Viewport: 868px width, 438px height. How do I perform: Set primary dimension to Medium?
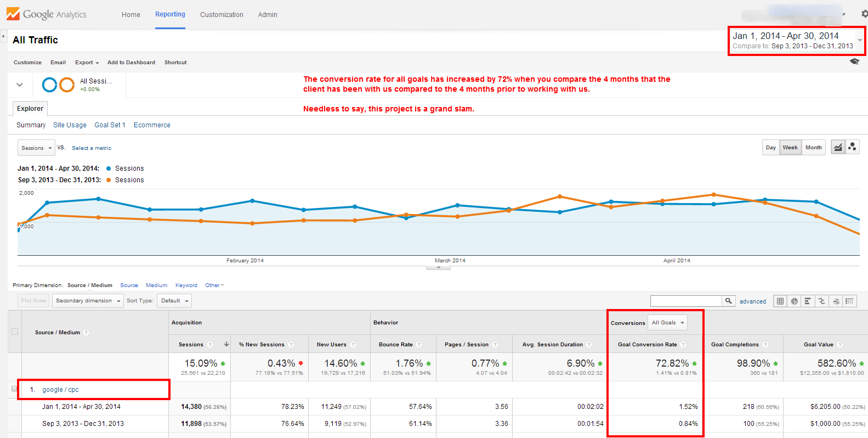pyautogui.click(x=156, y=285)
